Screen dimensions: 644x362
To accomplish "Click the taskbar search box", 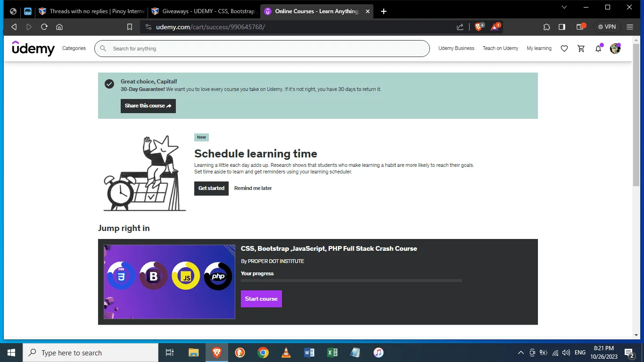I will pyautogui.click(x=91, y=353).
